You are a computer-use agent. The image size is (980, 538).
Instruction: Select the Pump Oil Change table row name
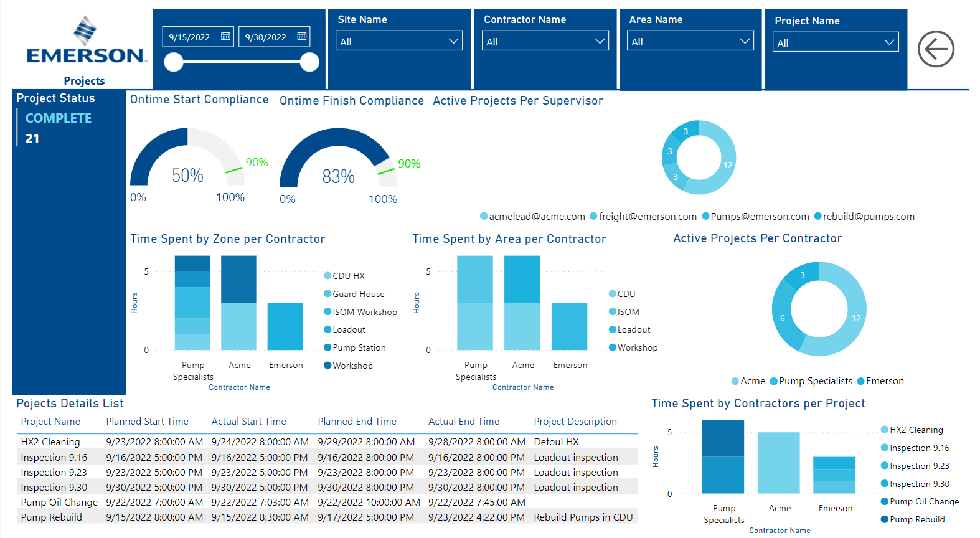pos(59,502)
